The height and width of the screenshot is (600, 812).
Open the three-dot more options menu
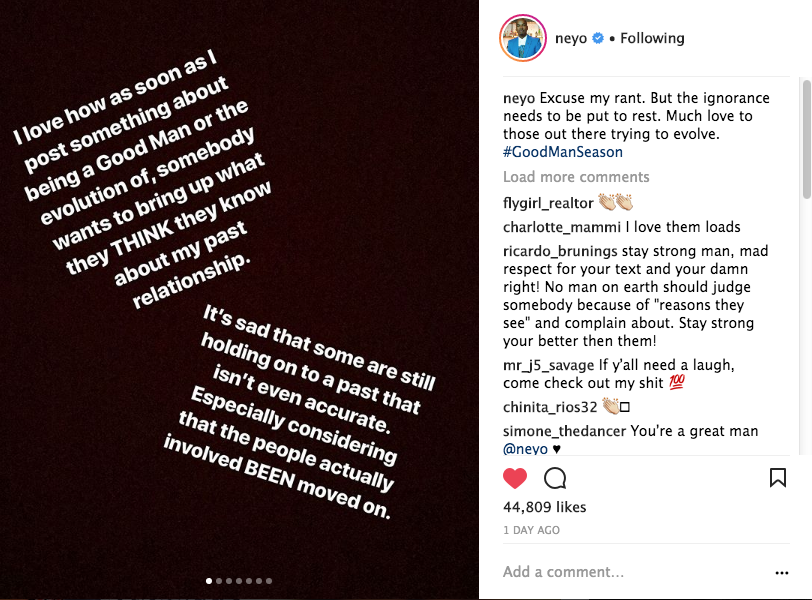tap(782, 573)
